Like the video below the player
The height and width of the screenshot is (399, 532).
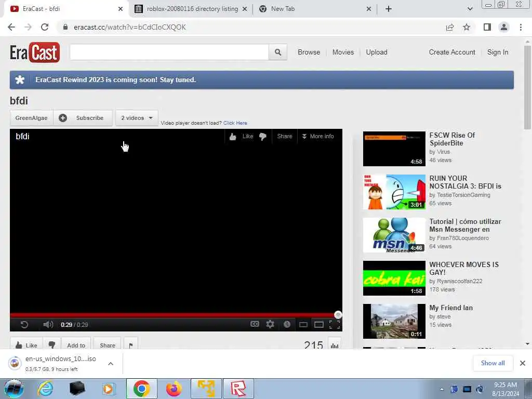[26, 345]
